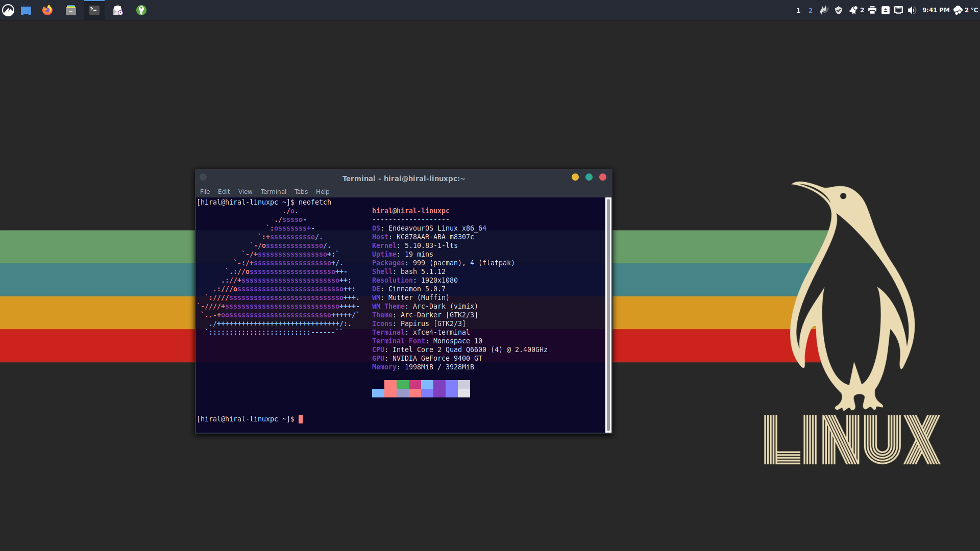The height and width of the screenshot is (551, 980).
Task: Switch to workspace 1
Action: coord(798,10)
